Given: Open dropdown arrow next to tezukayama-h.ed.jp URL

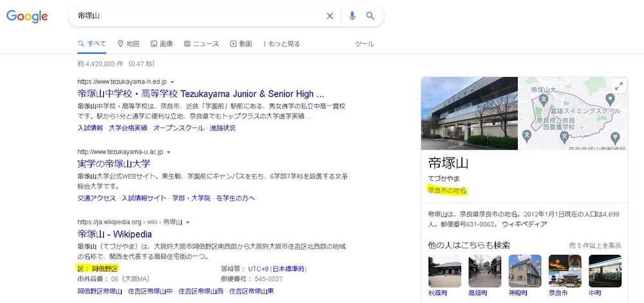Looking at the screenshot, I should pos(173,82).
